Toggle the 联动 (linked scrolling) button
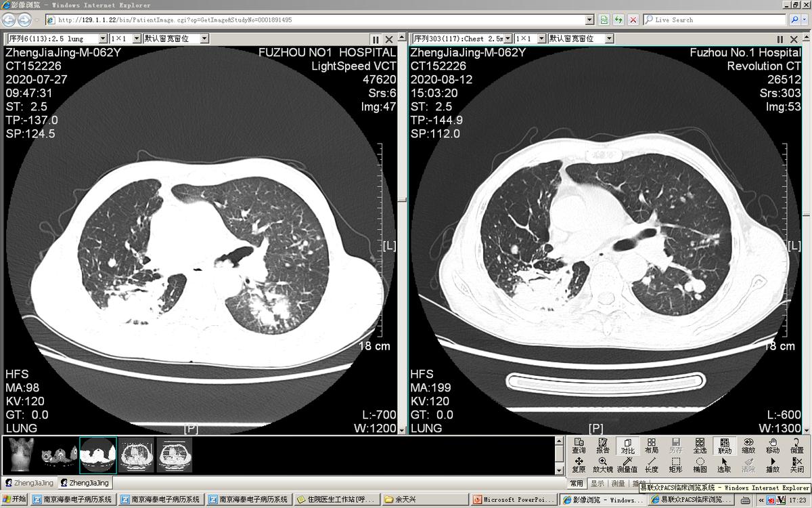812x508 pixels. pos(725,445)
